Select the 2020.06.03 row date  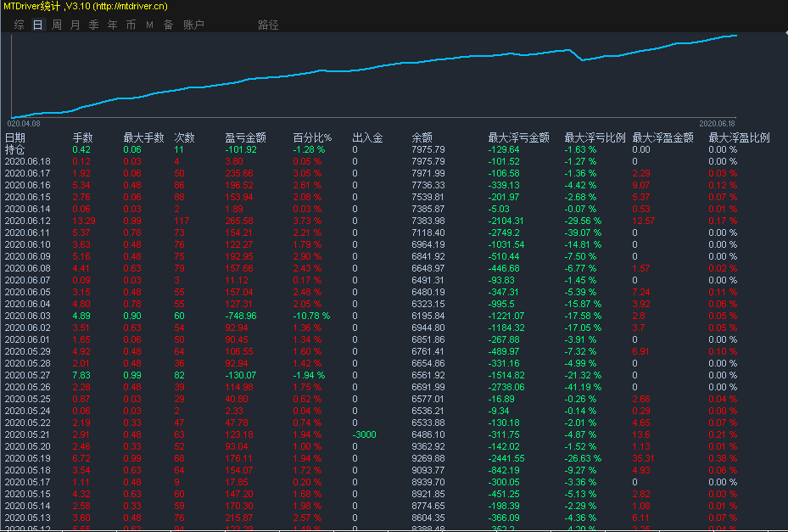tap(28, 316)
